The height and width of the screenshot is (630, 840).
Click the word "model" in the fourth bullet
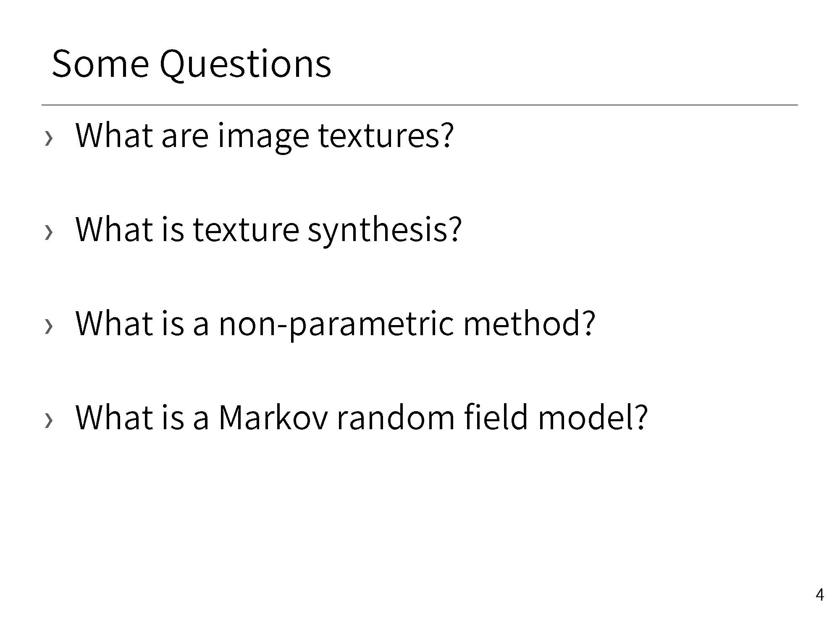(x=586, y=417)
